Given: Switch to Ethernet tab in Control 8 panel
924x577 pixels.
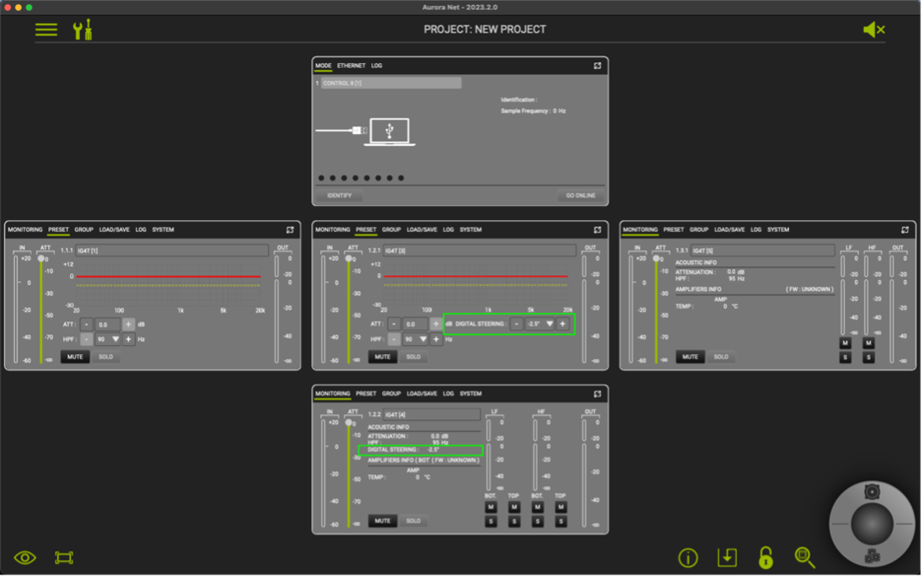Looking at the screenshot, I should [x=352, y=66].
